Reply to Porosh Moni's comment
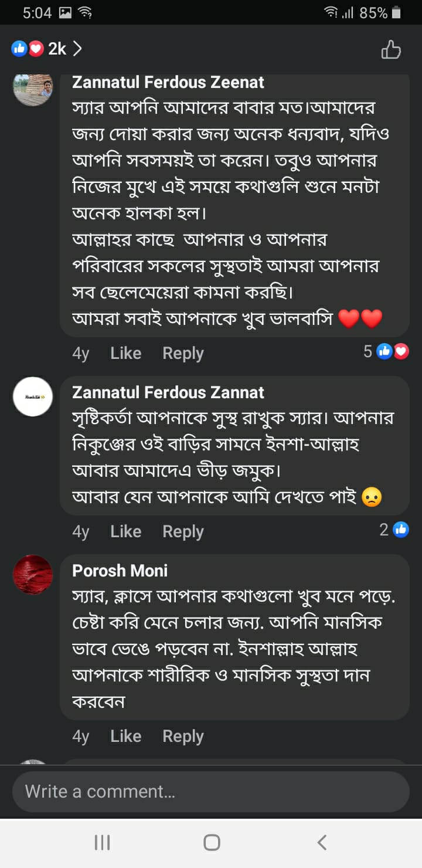The height and width of the screenshot is (868, 422). click(183, 736)
